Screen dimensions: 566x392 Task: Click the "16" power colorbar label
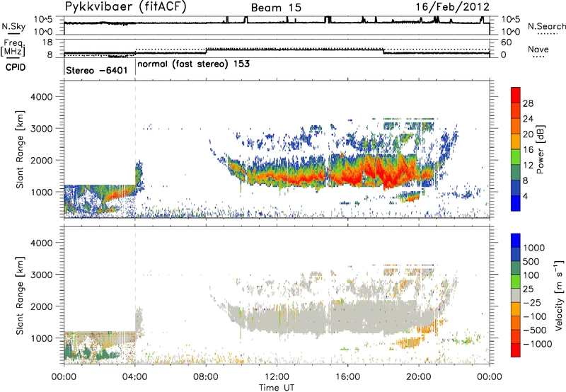528,150
